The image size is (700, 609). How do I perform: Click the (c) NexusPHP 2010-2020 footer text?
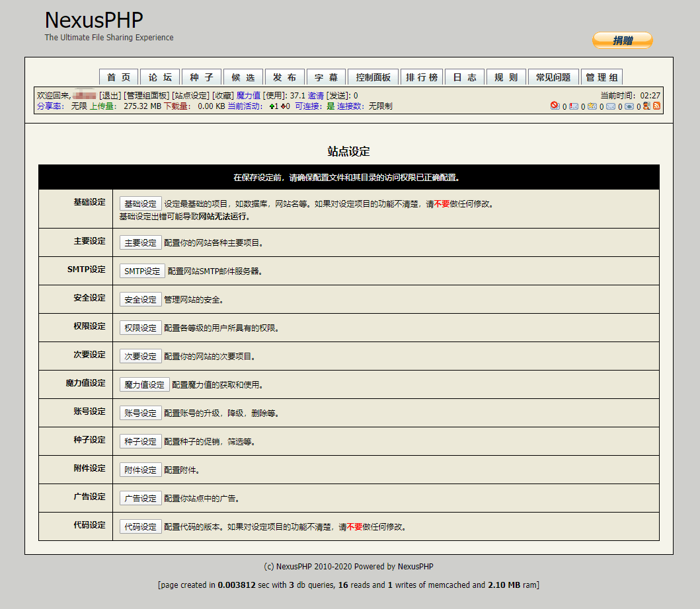[x=348, y=566]
